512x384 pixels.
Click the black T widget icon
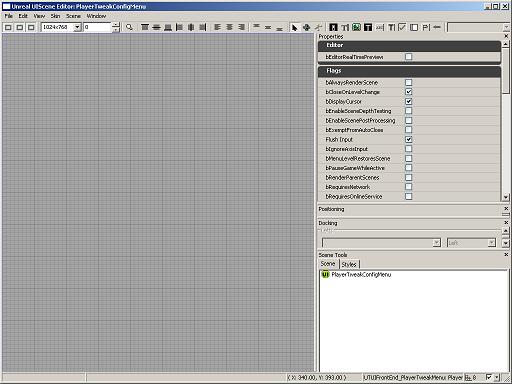coord(368,27)
